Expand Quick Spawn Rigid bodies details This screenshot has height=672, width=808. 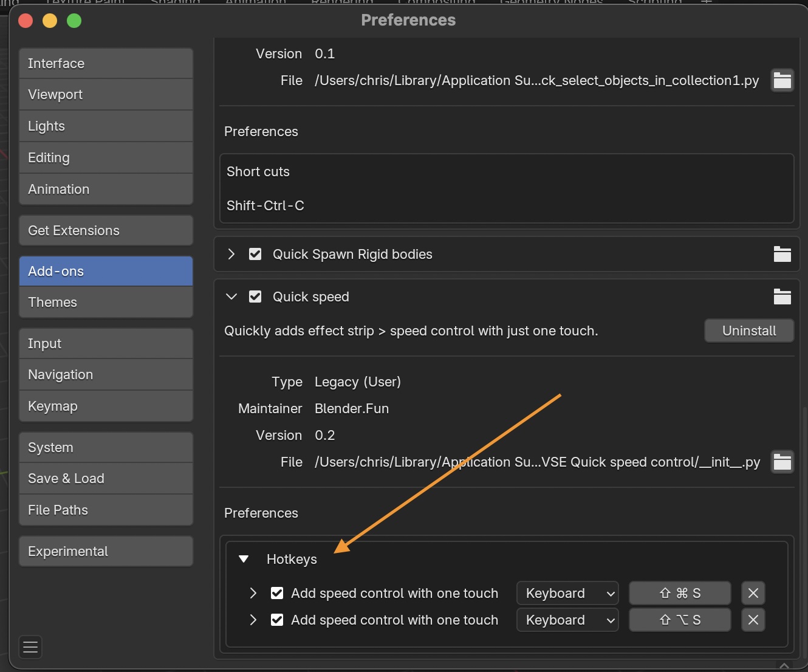point(231,254)
